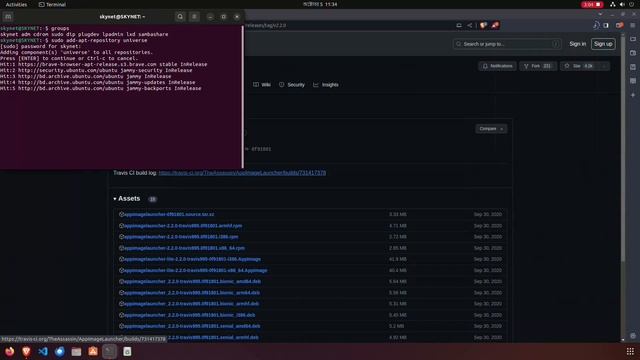Launch Thunderbird from the dock

60,351
